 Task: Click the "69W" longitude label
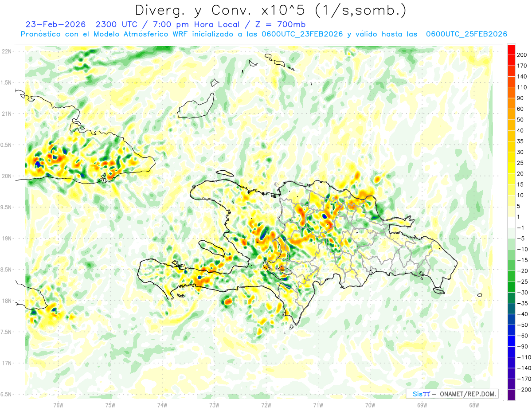(x=422, y=405)
